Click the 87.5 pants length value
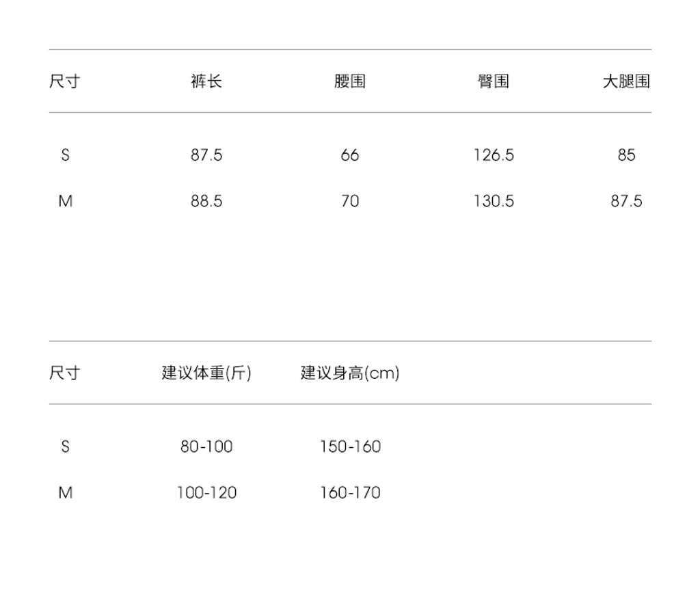Viewport: 700px width, 601px height. click(206, 155)
